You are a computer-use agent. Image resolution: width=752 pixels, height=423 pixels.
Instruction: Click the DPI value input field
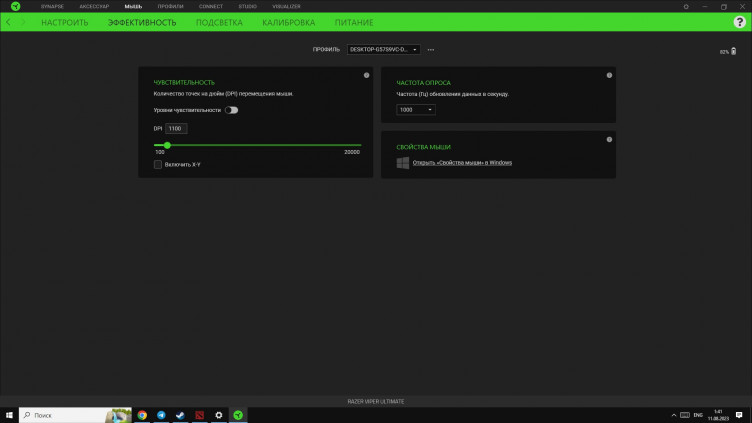pos(175,128)
